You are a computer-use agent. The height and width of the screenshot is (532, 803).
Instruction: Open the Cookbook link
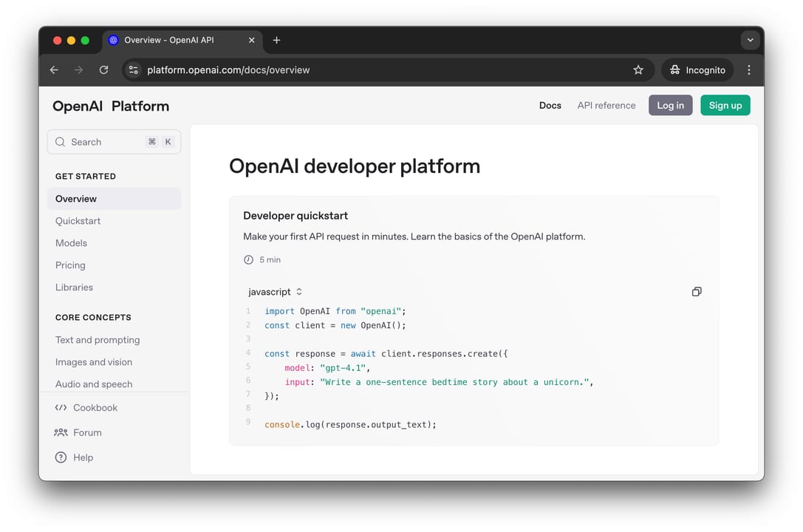click(95, 408)
